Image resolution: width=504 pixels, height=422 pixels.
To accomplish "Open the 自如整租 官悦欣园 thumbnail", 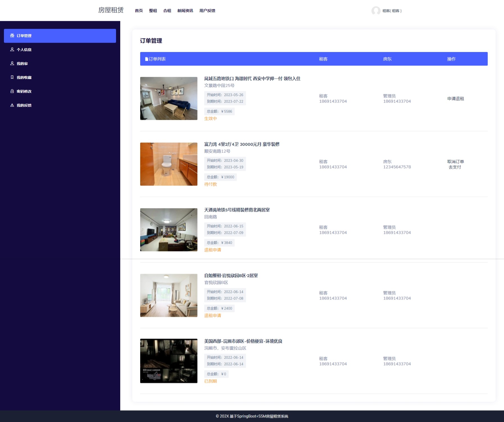I will click(169, 295).
